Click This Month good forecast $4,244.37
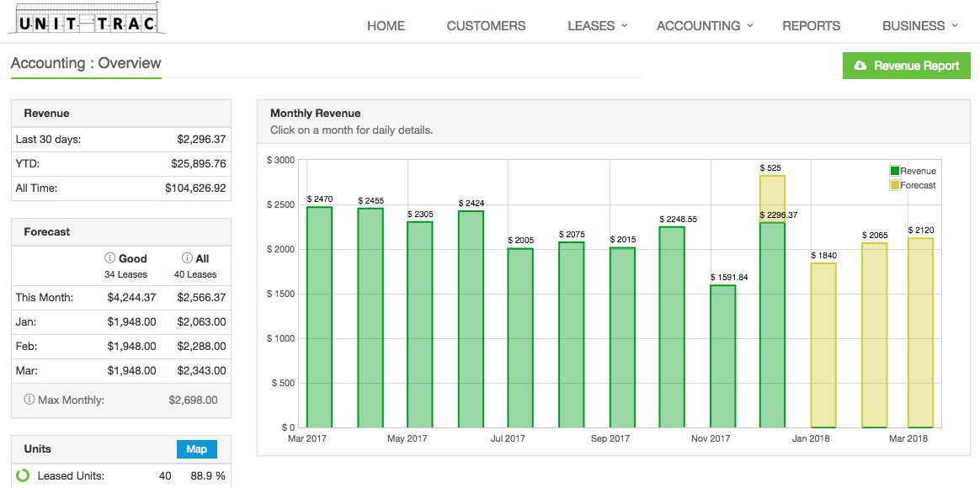The width and height of the screenshot is (980, 488). (x=131, y=297)
